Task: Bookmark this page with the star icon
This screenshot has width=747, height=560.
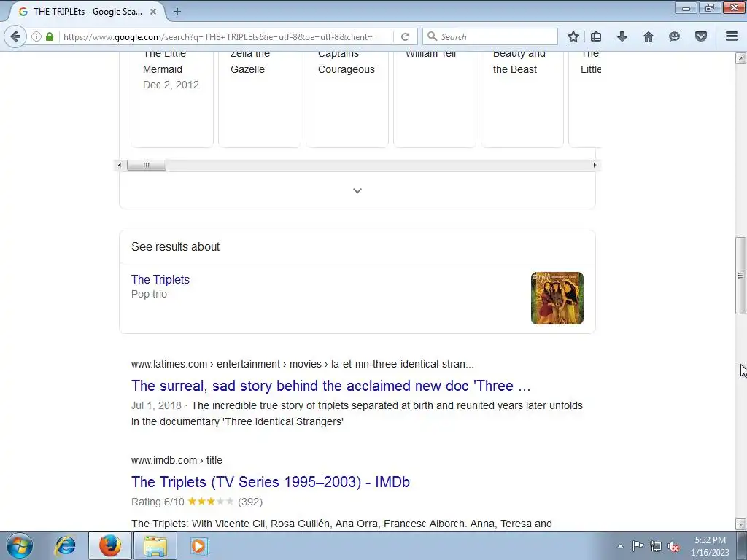Action: (573, 36)
